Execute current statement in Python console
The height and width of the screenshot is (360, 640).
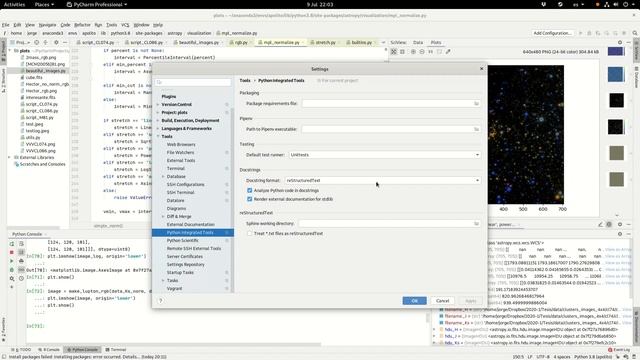(12, 261)
